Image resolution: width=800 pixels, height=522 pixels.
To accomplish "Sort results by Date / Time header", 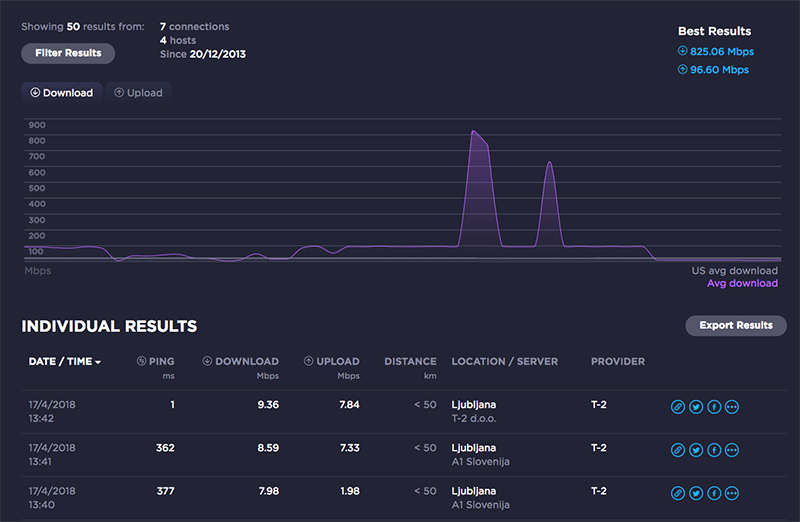I will point(65,361).
